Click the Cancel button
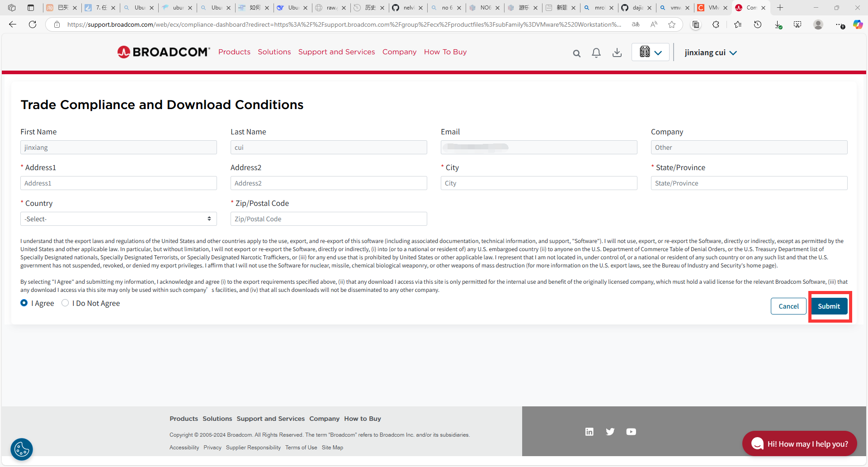Image resolution: width=868 pixels, height=467 pixels. [788, 306]
